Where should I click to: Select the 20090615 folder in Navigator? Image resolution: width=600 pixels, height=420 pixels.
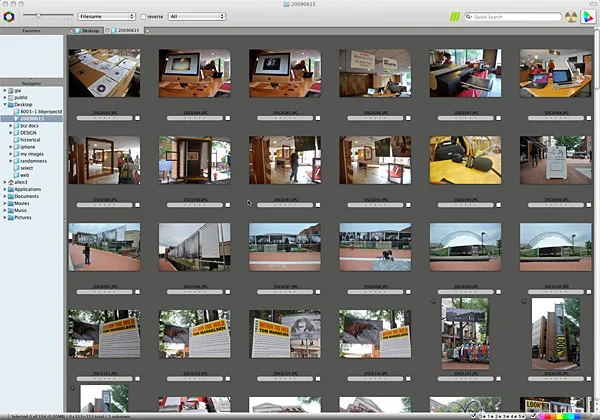31,119
